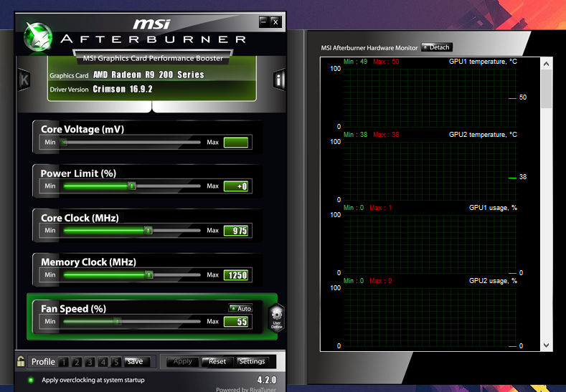Click the Core Clock slider handle
Image resolution: width=566 pixels, height=392 pixels.
click(x=148, y=231)
